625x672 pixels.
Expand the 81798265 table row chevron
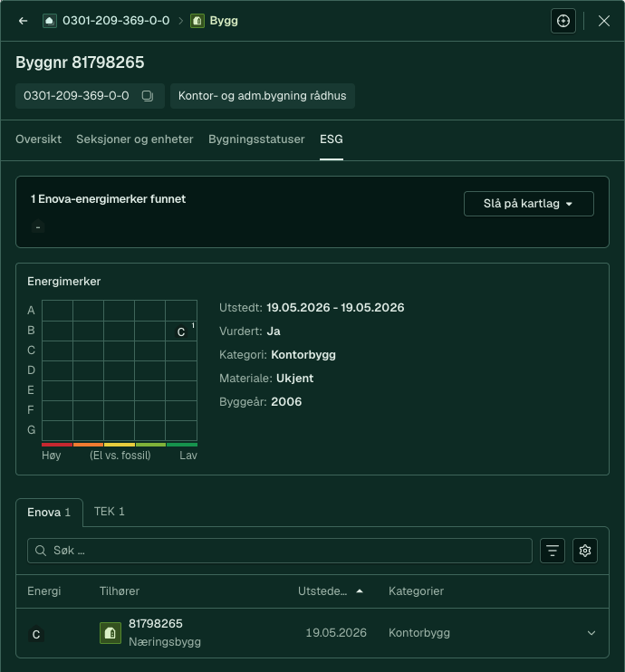tap(591, 633)
